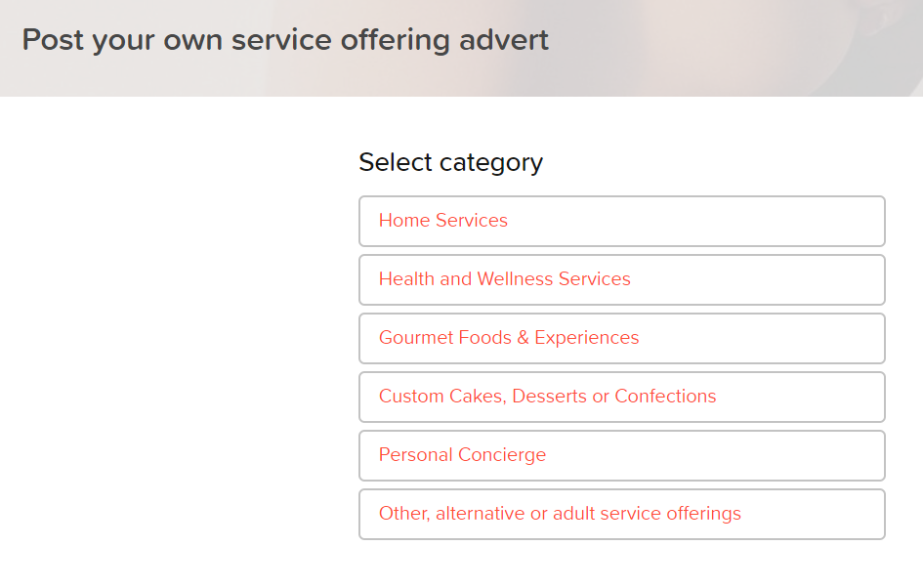Select the Home Services category
This screenshot has height=588, width=923.
(x=621, y=221)
